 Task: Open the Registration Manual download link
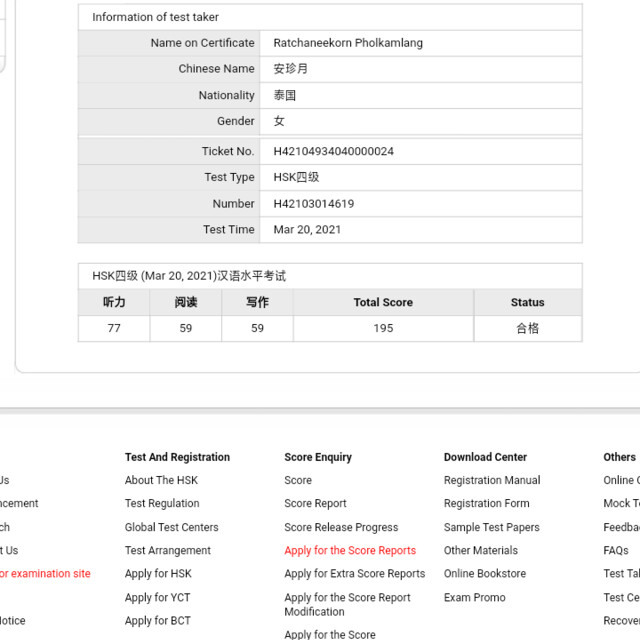click(x=492, y=480)
